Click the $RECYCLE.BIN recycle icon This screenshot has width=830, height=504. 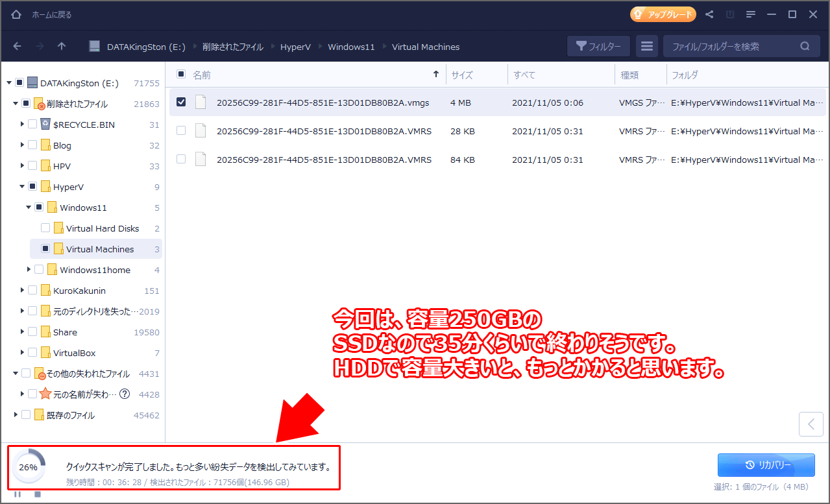[45, 124]
